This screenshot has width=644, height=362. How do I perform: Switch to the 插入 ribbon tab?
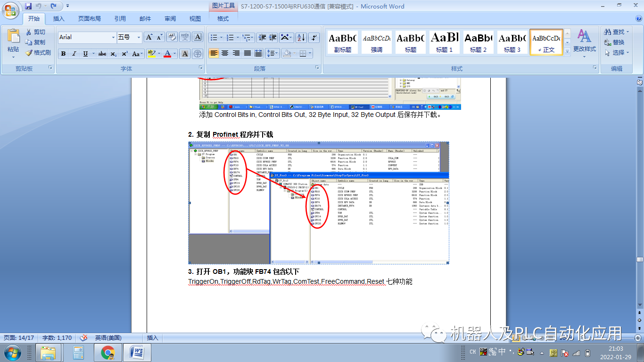(59, 19)
